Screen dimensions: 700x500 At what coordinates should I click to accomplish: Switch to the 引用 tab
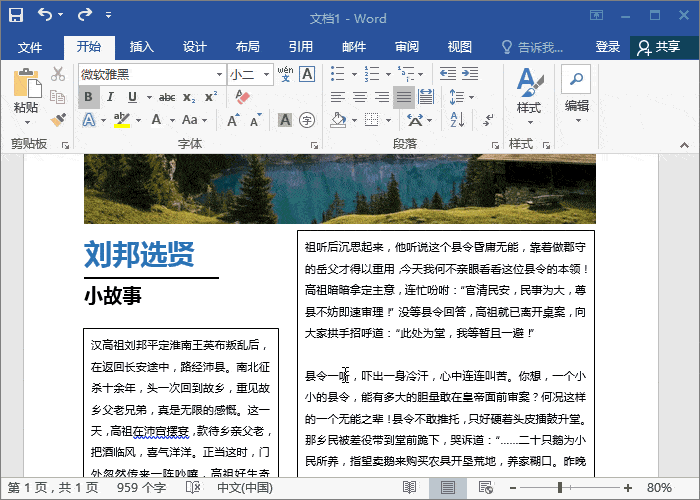click(x=301, y=47)
